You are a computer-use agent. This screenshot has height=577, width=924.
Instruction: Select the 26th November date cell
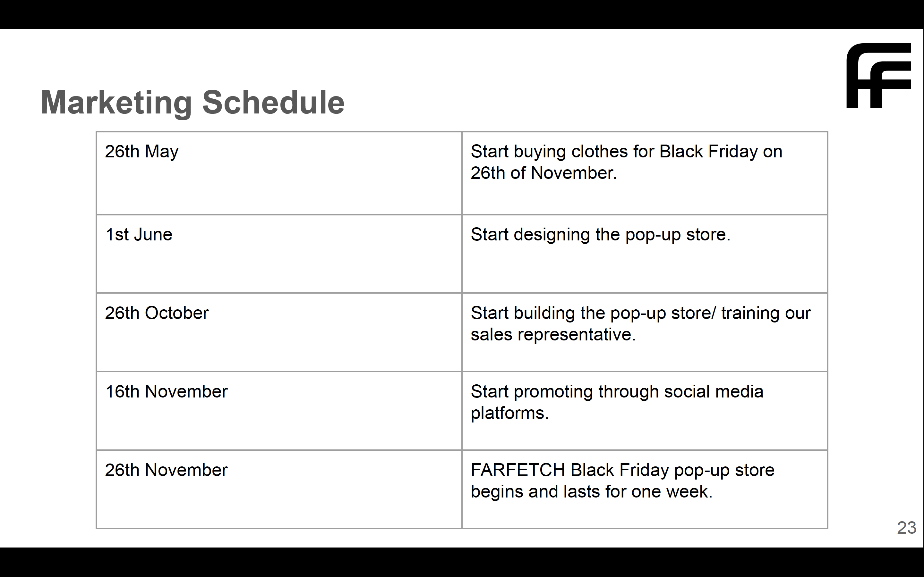coord(279,489)
